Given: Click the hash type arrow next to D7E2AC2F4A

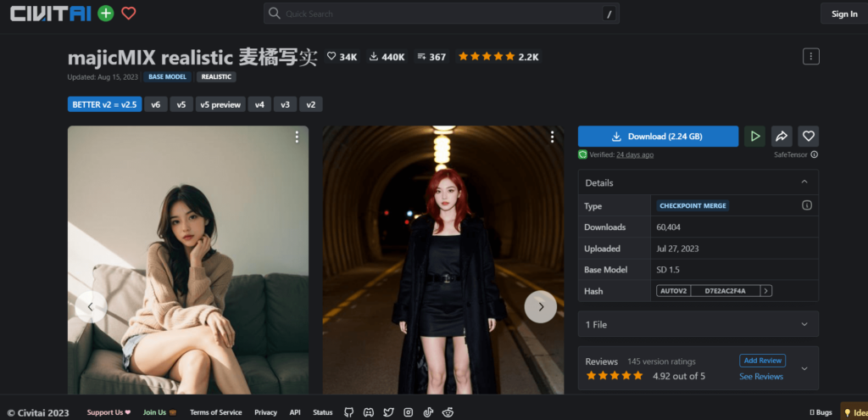Looking at the screenshot, I should pyautogui.click(x=766, y=291).
